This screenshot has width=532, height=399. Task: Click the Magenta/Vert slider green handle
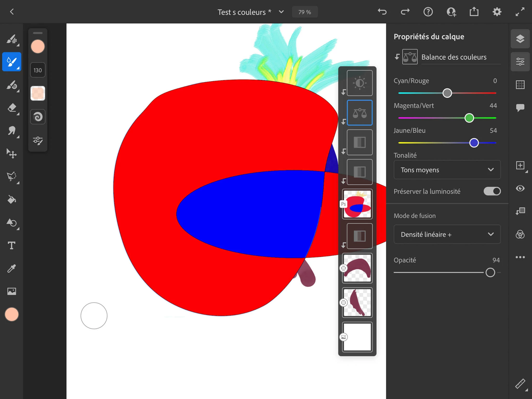469,118
